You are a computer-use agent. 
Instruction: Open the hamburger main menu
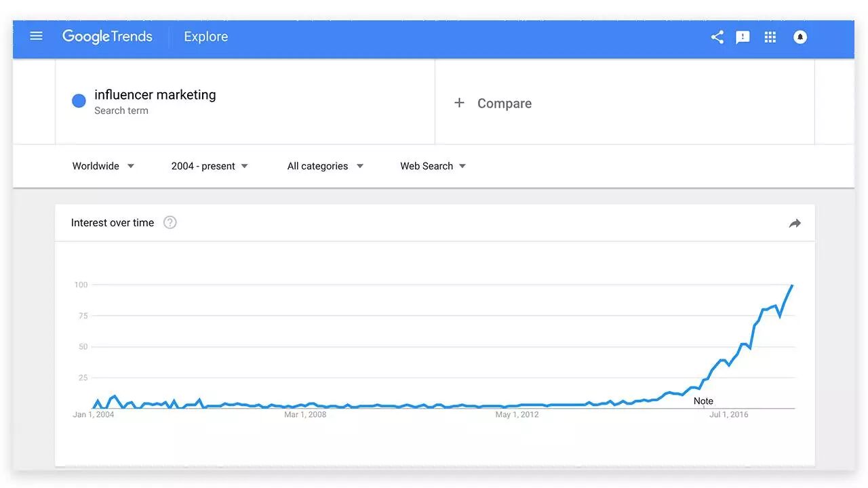coord(36,36)
